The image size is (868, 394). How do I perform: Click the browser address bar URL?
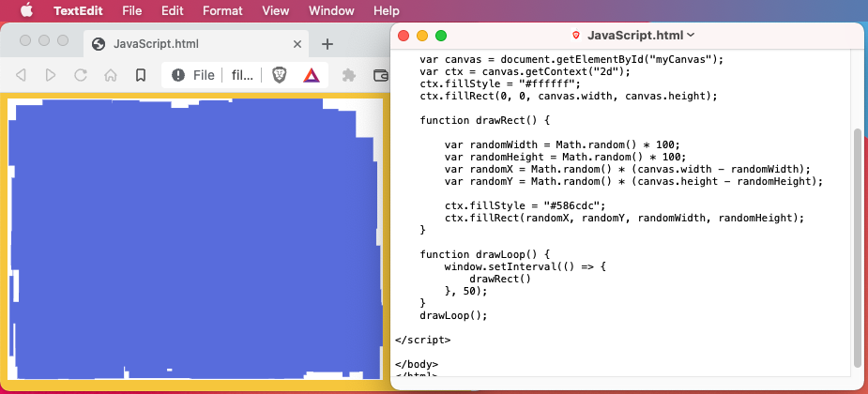[242, 75]
